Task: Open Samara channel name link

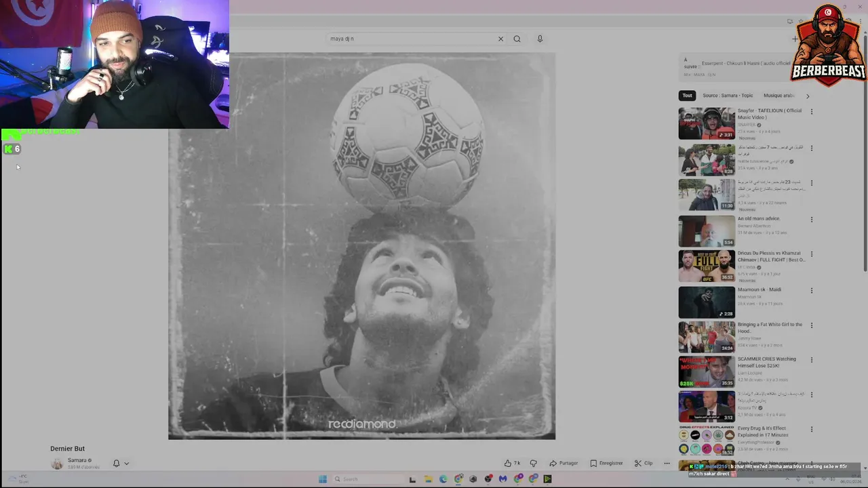Action: 77,460
